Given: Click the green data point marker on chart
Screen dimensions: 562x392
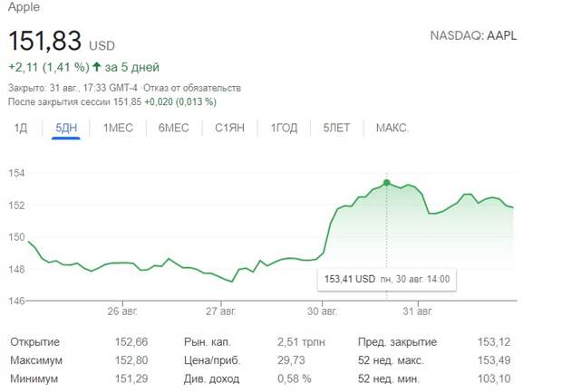Looking at the screenshot, I should click(x=387, y=183).
